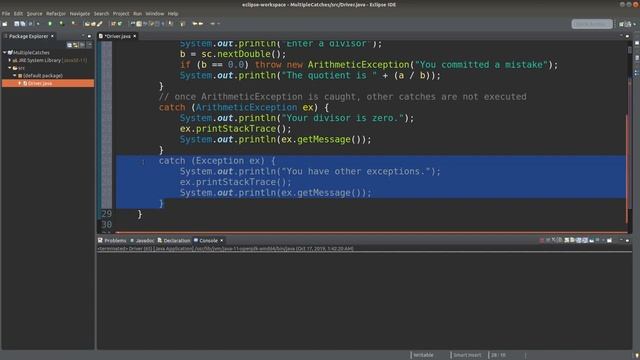Viewport: 640px width, 360px height.
Task: Click the Save All toolbar icon
Action: click(22, 24)
